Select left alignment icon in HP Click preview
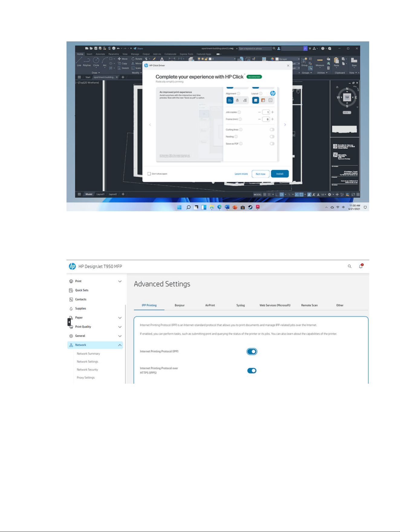This screenshot has height=532, width=400. (230, 100)
